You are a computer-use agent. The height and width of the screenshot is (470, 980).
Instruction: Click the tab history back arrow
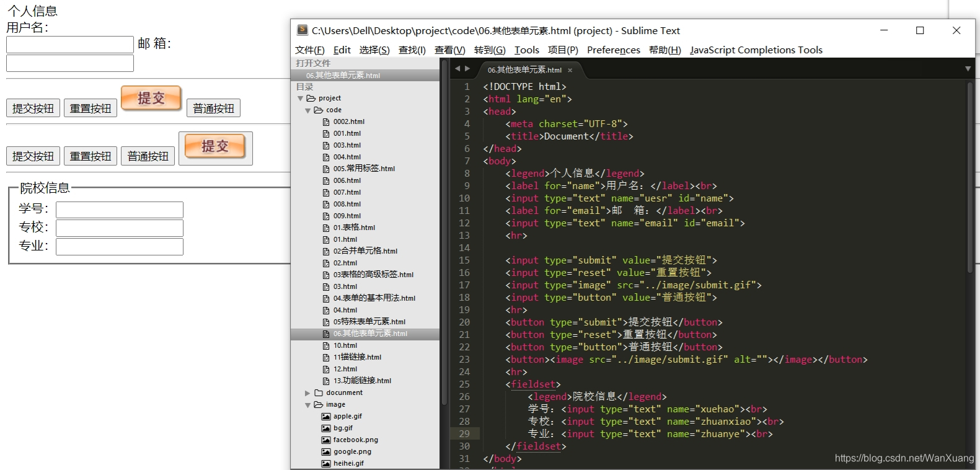coord(457,69)
